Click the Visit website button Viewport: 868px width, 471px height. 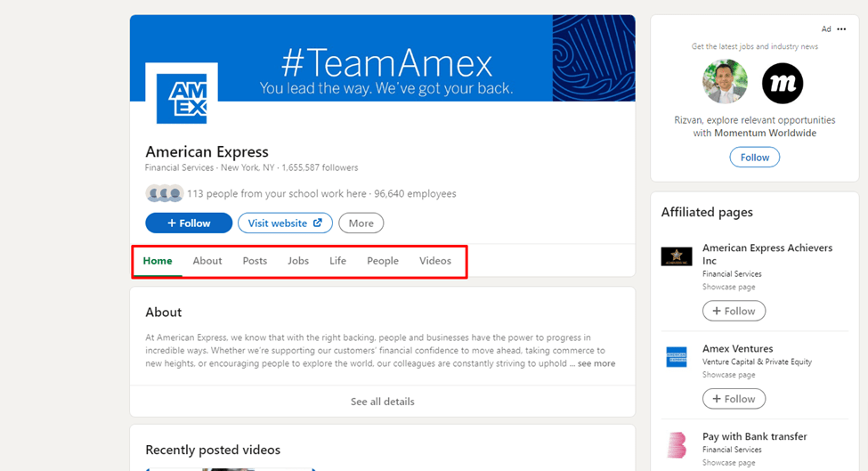click(285, 223)
